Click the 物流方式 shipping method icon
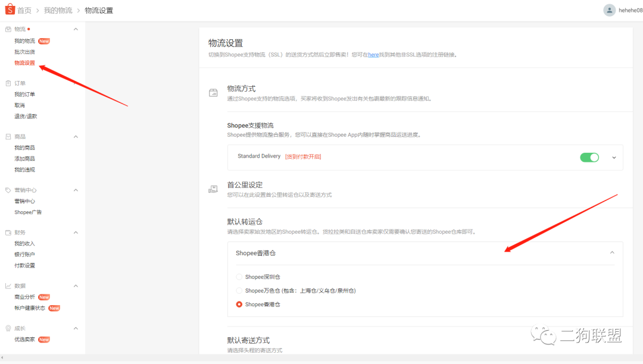This screenshot has height=364, width=643. coord(213,92)
